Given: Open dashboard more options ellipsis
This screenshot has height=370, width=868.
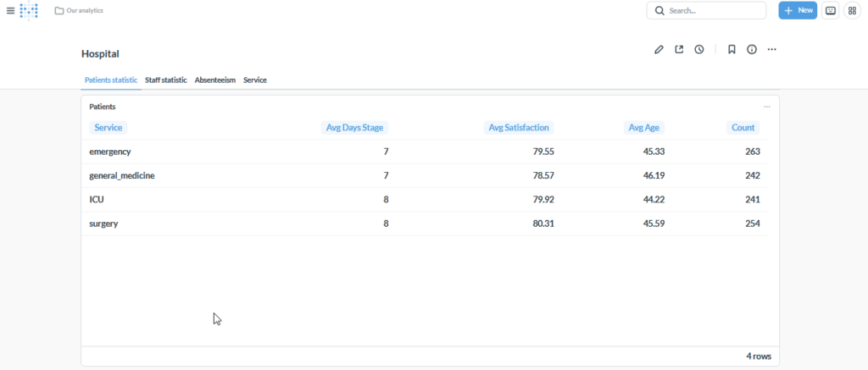Looking at the screenshot, I should (x=771, y=50).
